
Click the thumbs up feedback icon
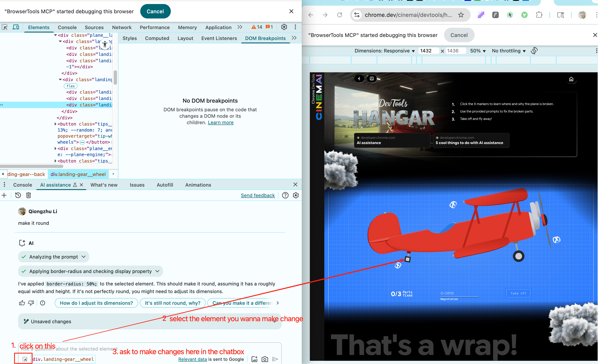click(x=22, y=303)
